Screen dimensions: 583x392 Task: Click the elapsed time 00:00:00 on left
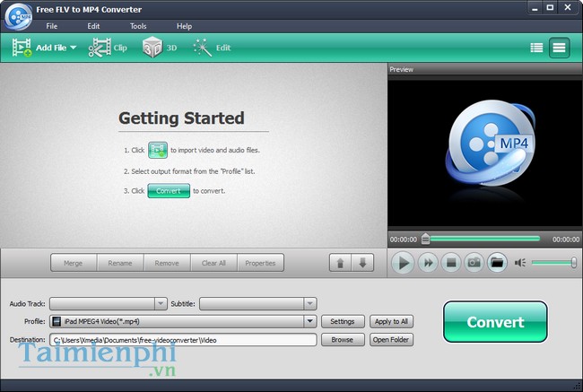(x=404, y=240)
